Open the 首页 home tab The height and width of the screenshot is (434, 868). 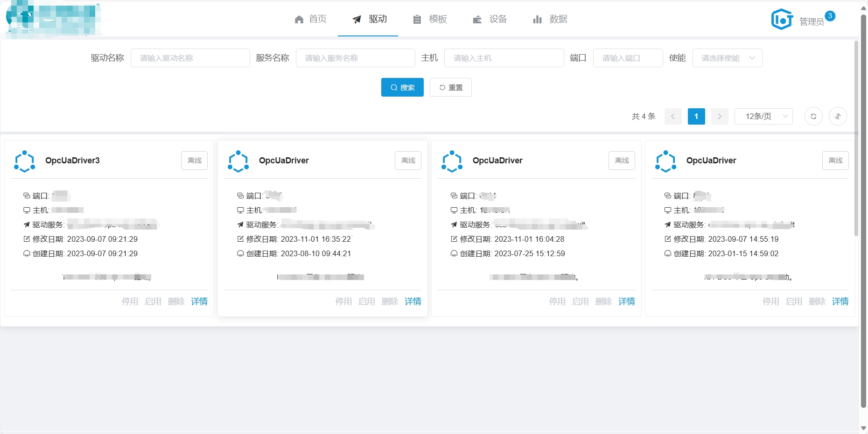pyautogui.click(x=310, y=19)
